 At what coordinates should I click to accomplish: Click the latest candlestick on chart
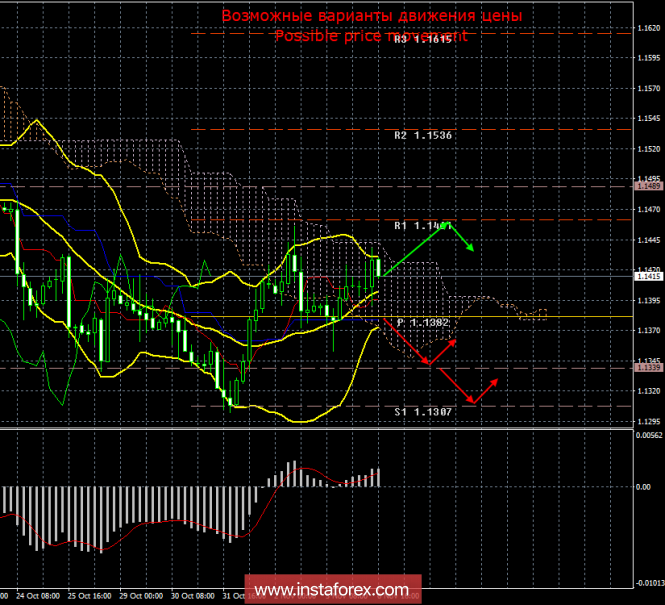(x=379, y=267)
